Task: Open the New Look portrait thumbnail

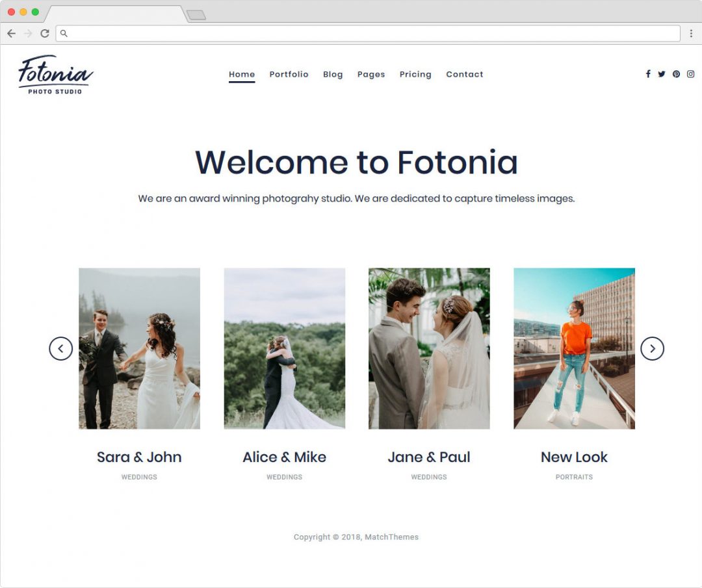Action: [574, 349]
